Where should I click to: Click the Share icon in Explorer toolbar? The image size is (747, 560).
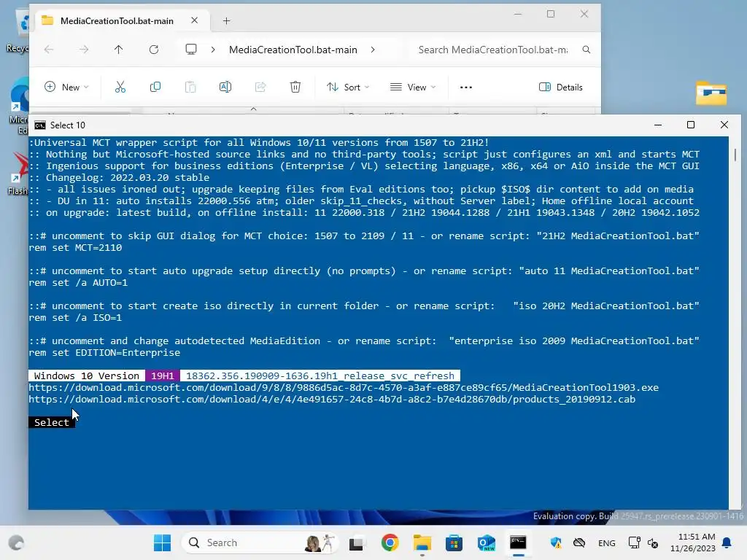pyautogui.click(x=260, y=87)
